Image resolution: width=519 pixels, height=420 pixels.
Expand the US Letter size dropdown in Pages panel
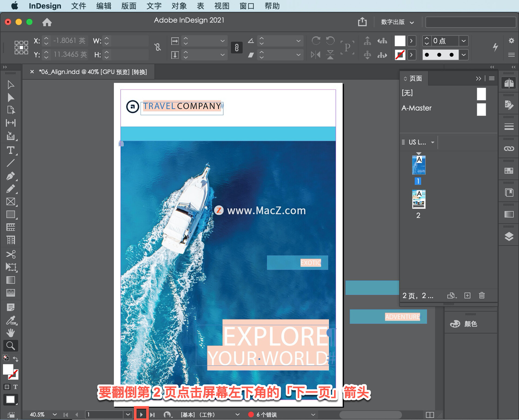(432, 142)
